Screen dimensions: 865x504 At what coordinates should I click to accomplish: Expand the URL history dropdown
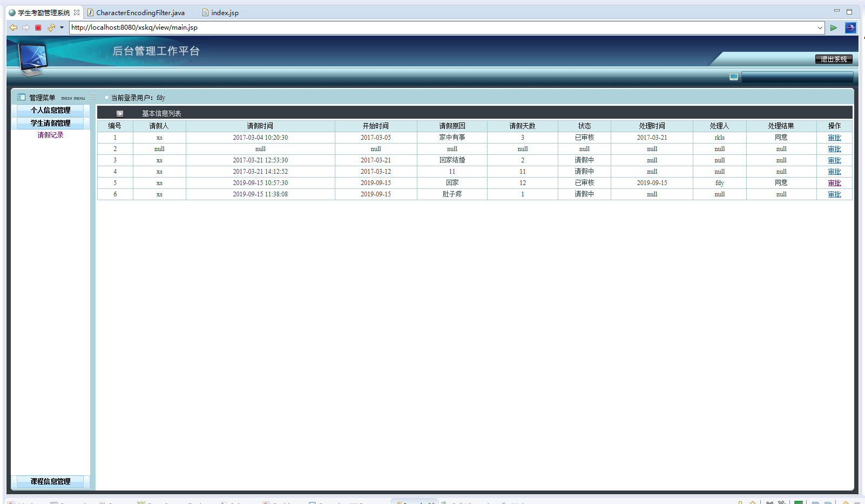[820, 28]
